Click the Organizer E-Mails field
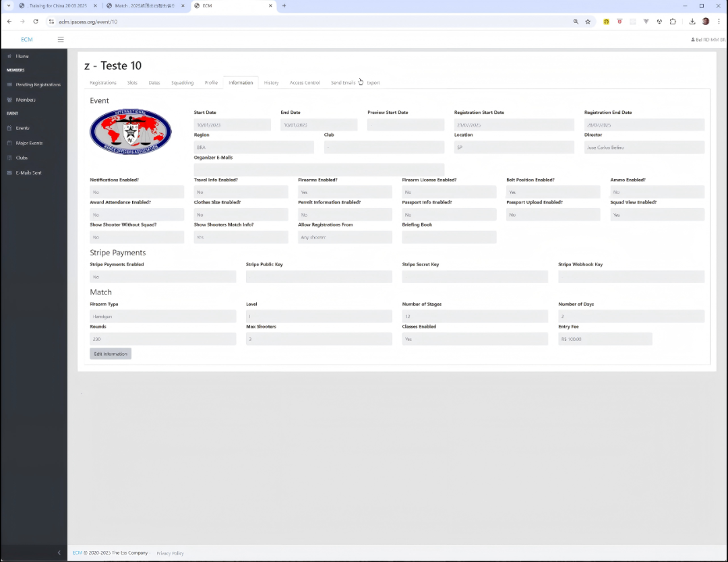Screen dimensions: 728x562 pos(319,169)
